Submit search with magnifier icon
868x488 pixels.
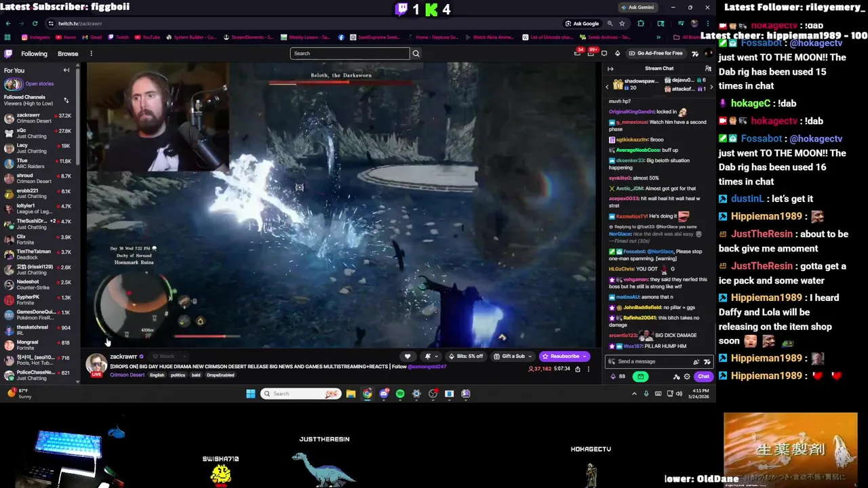(x=416, y=54)
